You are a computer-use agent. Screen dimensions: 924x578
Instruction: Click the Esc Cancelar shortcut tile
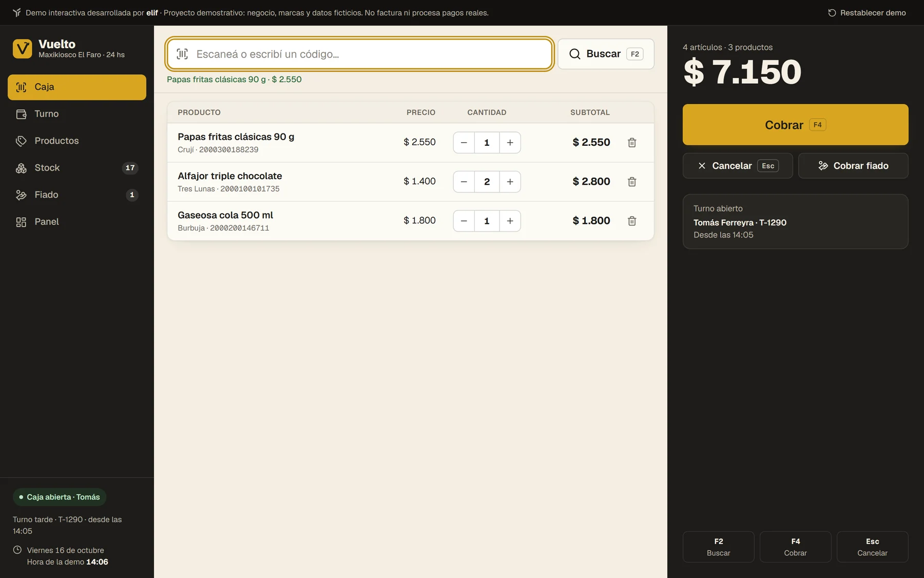point(873,547)
